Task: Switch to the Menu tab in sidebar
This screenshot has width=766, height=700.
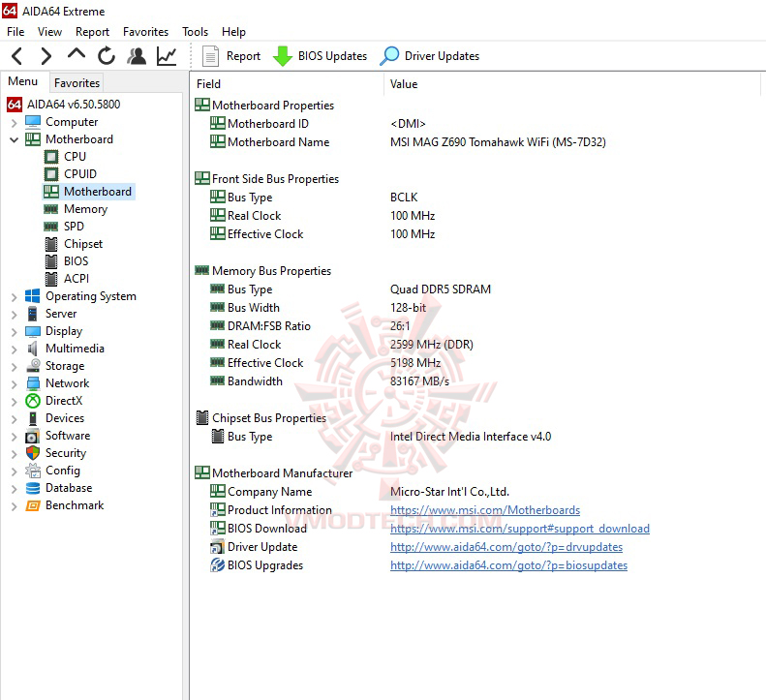Action: tap(23, 81)
